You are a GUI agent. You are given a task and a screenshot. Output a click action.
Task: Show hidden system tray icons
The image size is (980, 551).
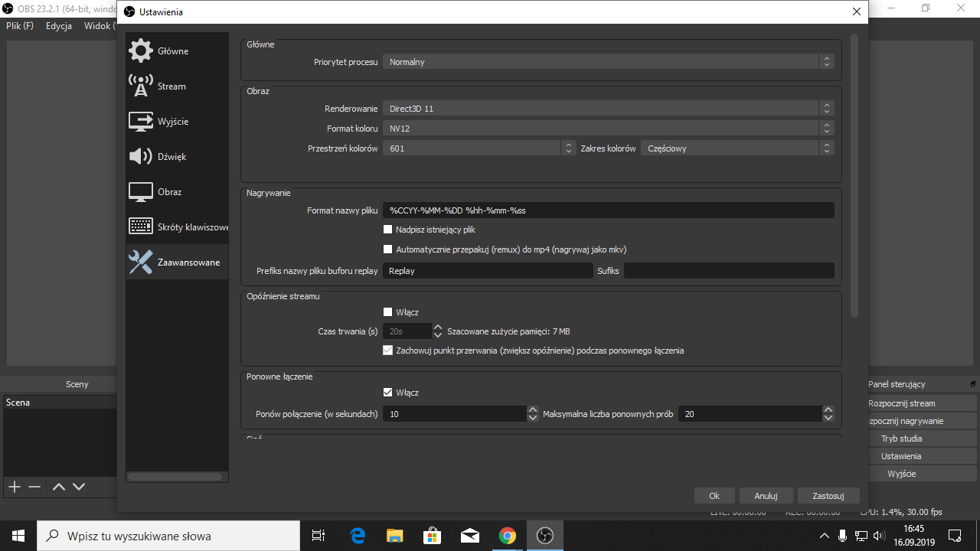tap(824, 536)
